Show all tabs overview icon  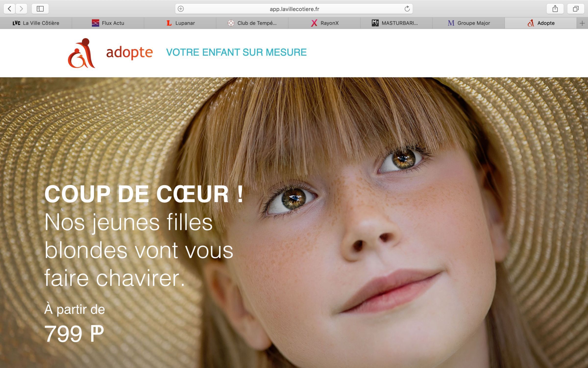point(576,9)
